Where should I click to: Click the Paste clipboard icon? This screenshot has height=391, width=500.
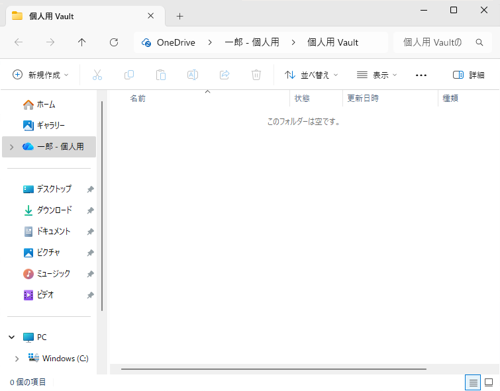click(x=161, y=75)
